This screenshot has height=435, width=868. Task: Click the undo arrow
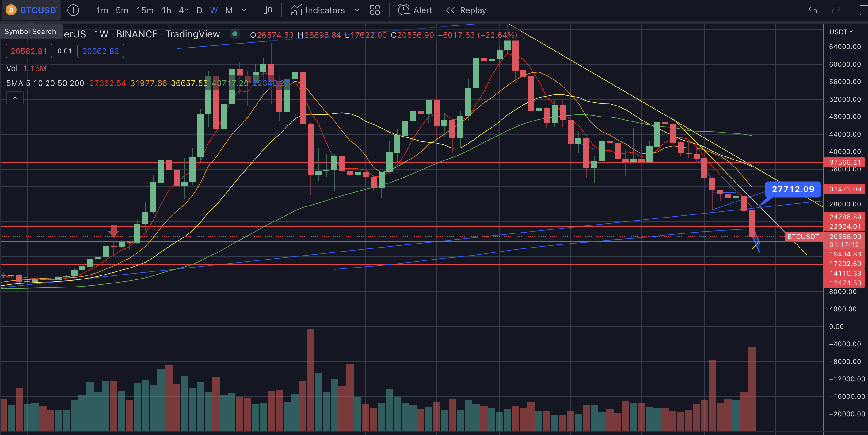coord(813,10)
